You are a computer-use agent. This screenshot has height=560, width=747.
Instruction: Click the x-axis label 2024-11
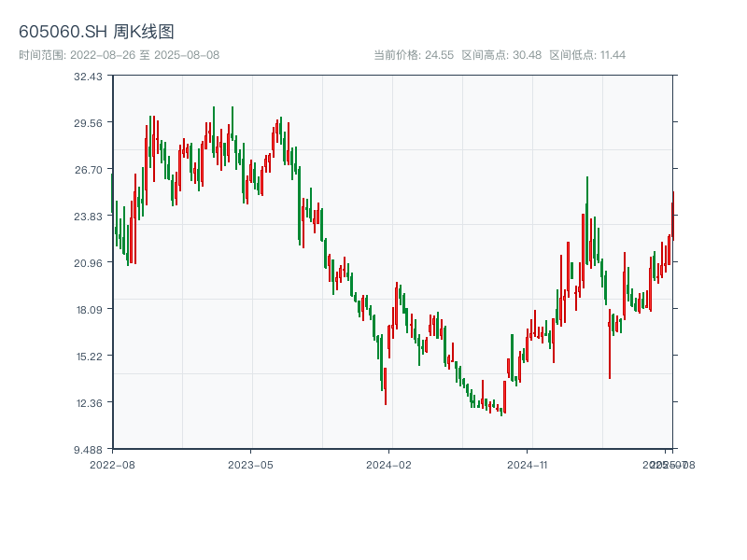coord(528,465)
